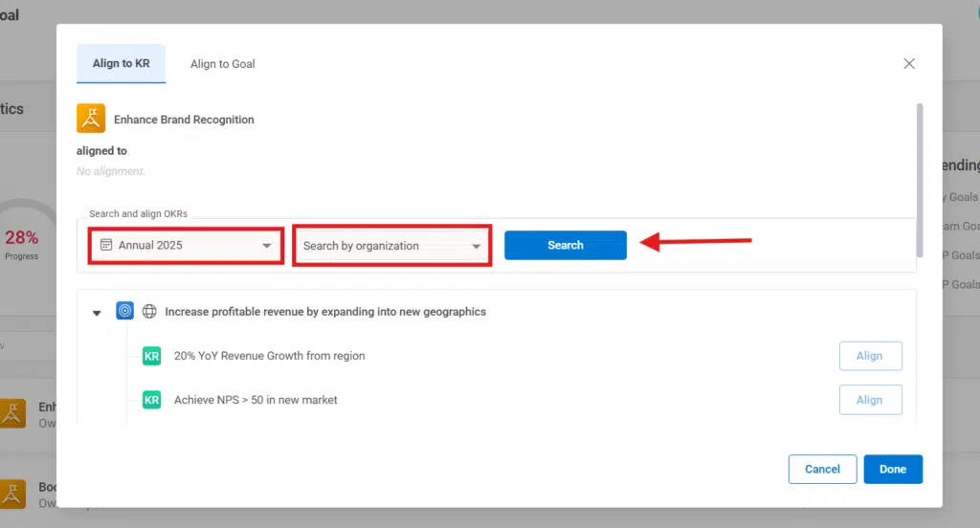This screenshot has width=980, height=528.
Task: Align to 20% YoY Revenue Growth from region
Action: pos(870,356)
